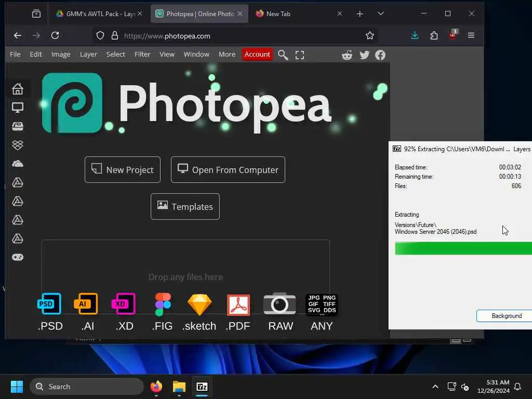532x399 pixels.
Task: Click the .PSD file format icon
Action: 49,303
